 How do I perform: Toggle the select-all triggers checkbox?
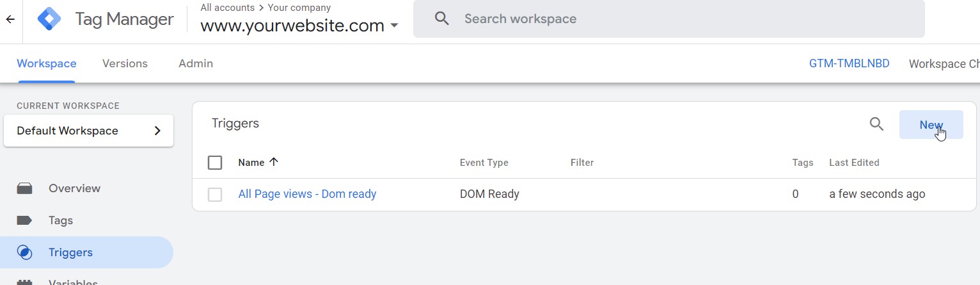[x=215, y=163]
